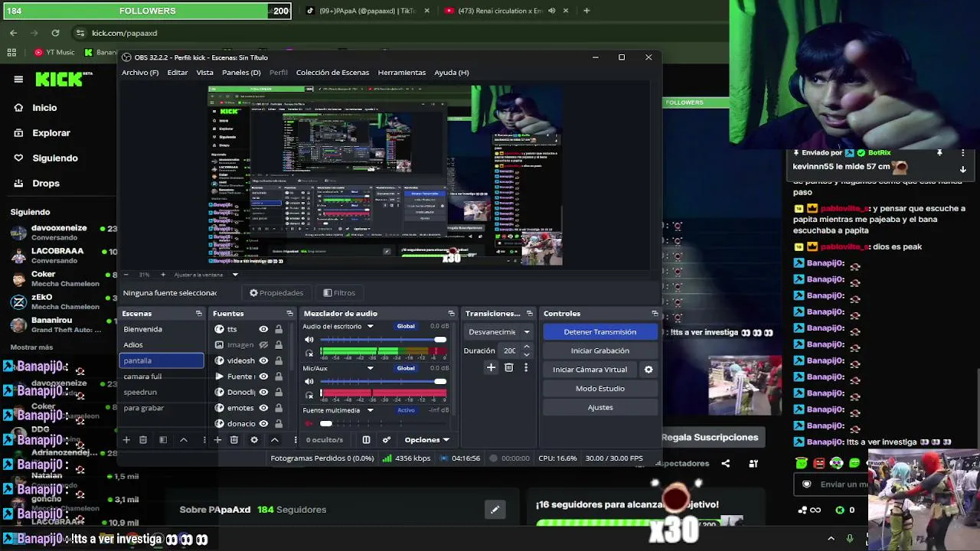
Task: Open the Archivo (F) menu
Action: pos(140,73)
